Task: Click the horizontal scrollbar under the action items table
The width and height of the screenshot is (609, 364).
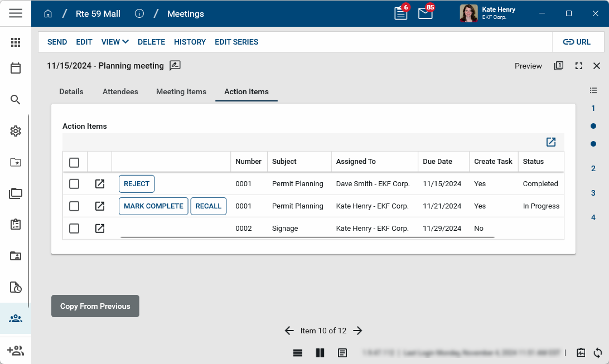Action: click(307, 237)
